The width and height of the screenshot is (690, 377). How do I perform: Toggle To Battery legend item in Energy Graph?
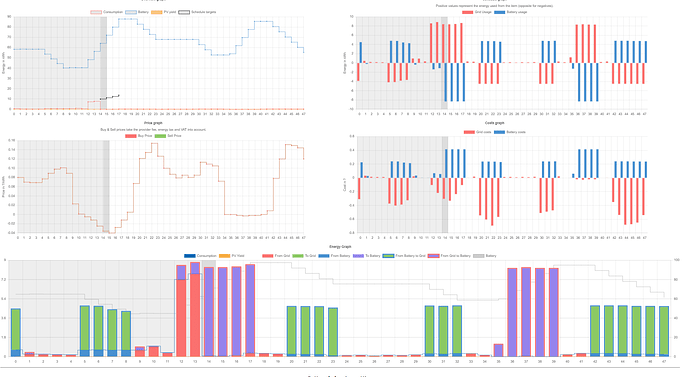click(x=367, y=256)
